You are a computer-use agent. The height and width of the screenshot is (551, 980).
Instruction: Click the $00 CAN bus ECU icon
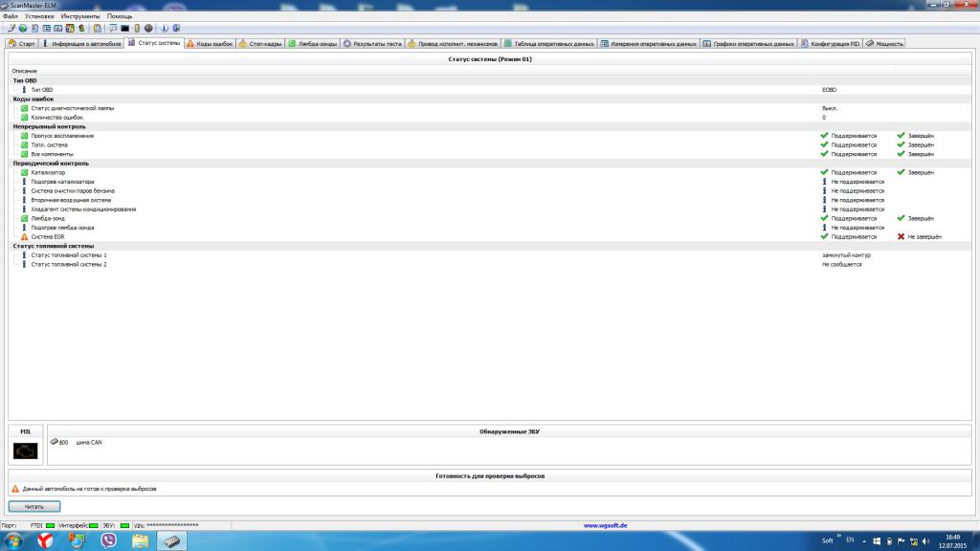pos(54,442)
